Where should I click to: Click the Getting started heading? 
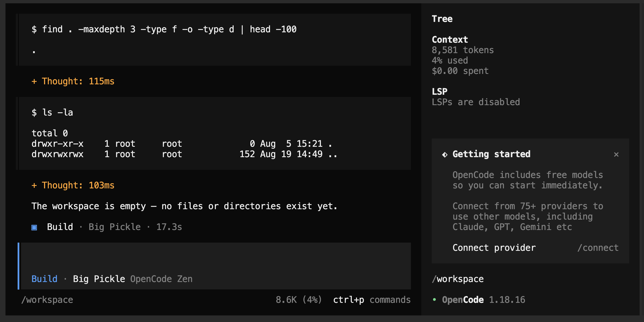click(x=491, y=154)
